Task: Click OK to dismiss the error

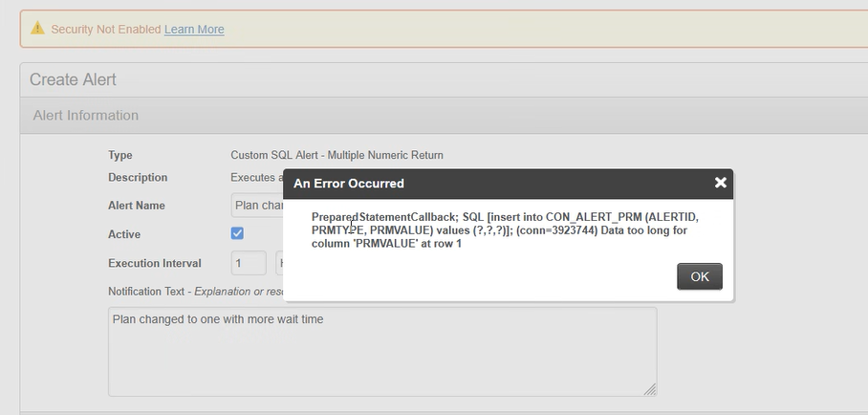Action: pos(700,276)
